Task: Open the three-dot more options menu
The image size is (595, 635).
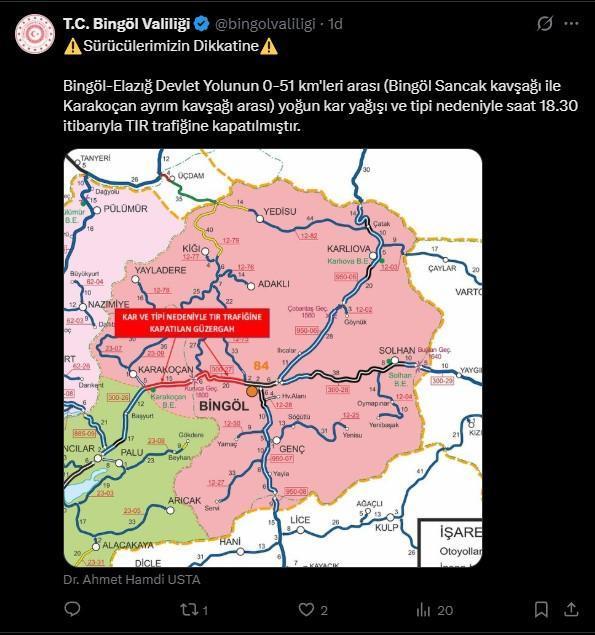Action: (x=572, y=23)
